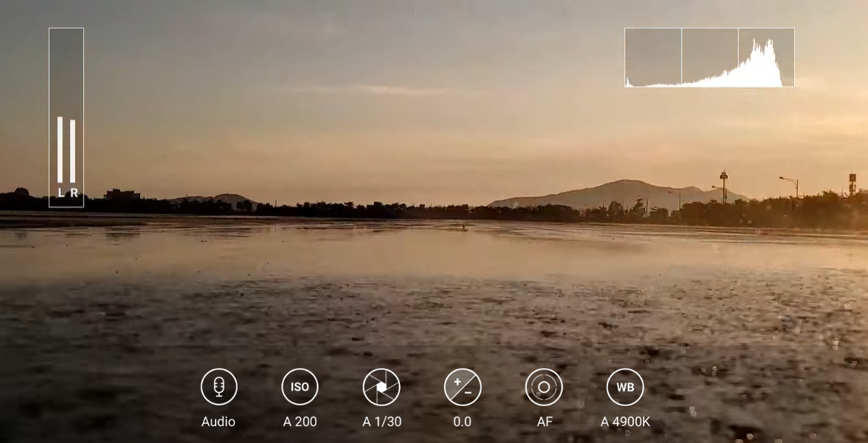Tap the autofocus target icon
868x443 pixels.
[543, 387]
